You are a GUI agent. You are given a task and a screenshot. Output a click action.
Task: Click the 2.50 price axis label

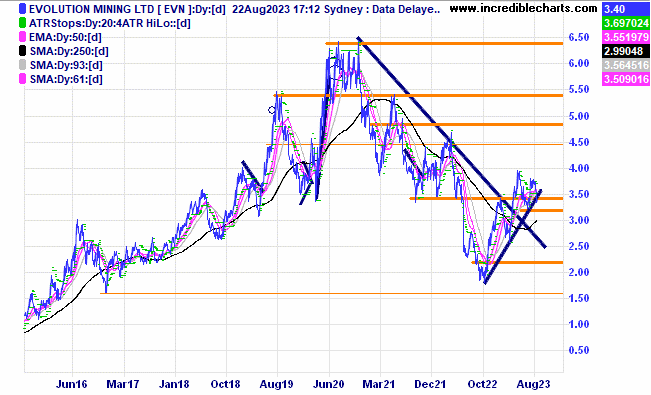[x=579, y=246]
